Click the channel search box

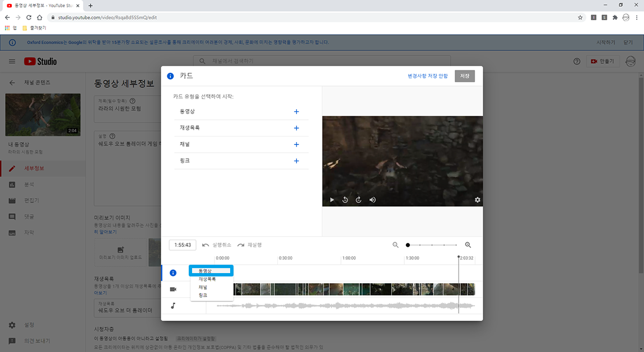pyautogui.click(x=322, y=60)
